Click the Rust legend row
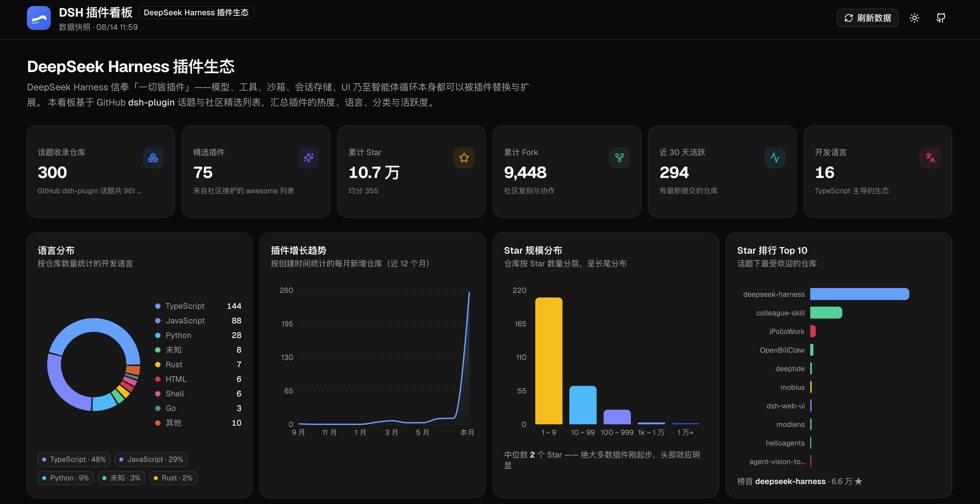Screen dimensions: 980x504 coord(198,365)
